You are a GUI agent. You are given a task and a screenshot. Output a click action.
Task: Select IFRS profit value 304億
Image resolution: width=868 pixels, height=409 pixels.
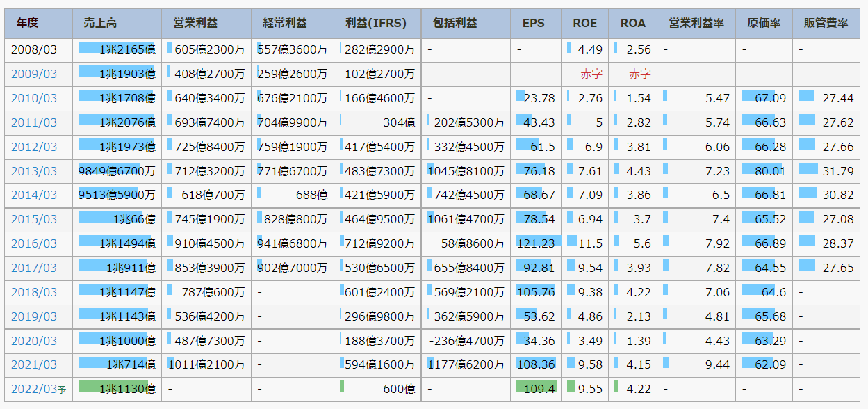coord(399,122)
